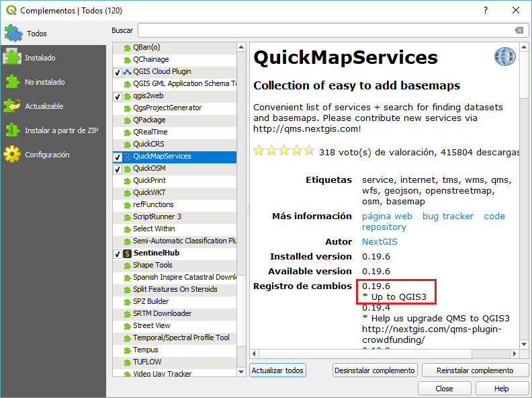Open the Todos plugins tab
The width and height of the screenshot is (532, 398).
tap(53, 34)
